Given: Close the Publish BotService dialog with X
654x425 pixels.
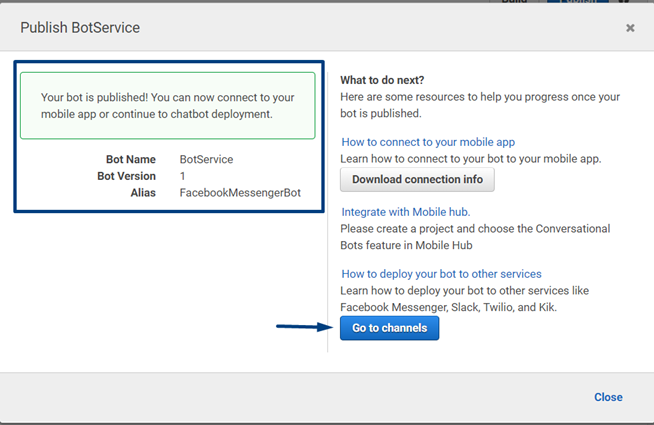Looking at the screenshot, I should (630, 28).
